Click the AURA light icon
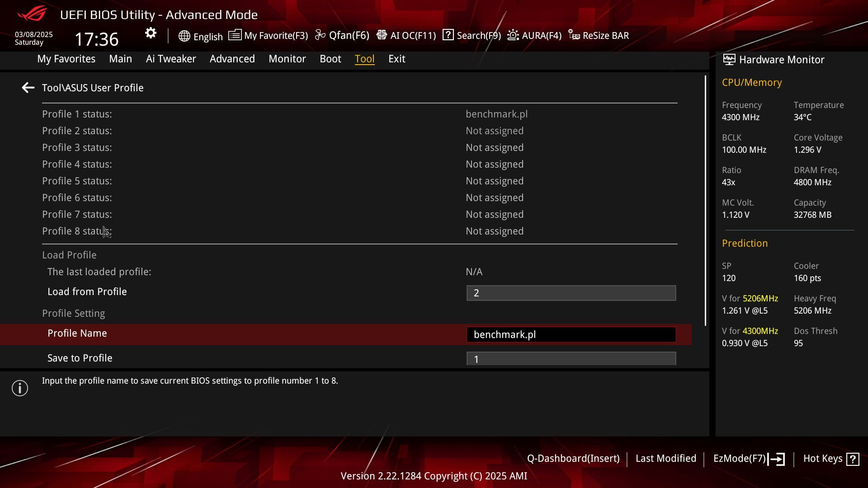The width and height of the screenshot is (868, 488). pos(513,35)
